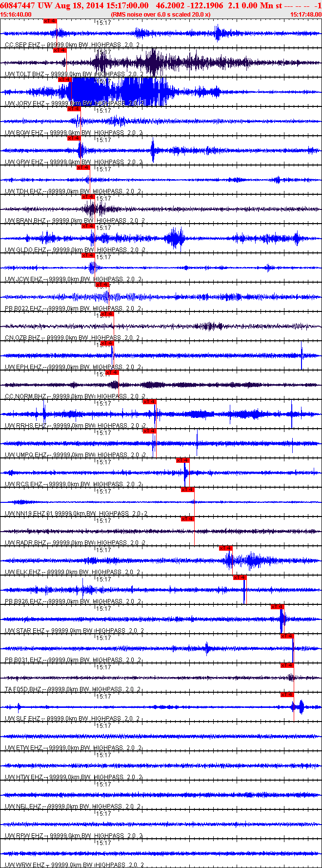Click the red pick flag on UW.JCW trace
The image size is (322, 868).
pyautogui.click(x=88, y=255)
